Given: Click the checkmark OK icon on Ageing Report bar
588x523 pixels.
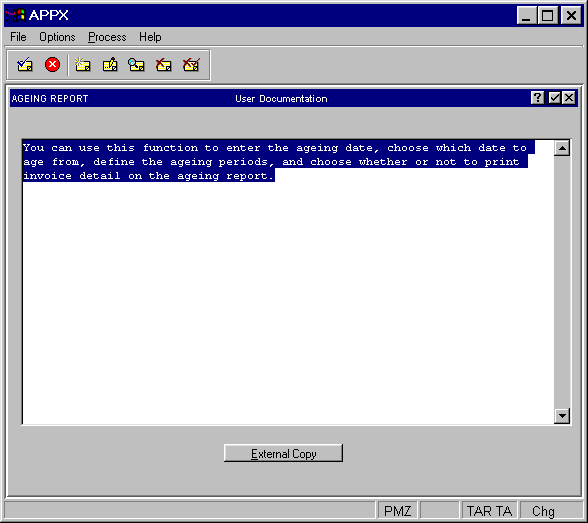Looking at the screenshot, I should tap(554, 98).
